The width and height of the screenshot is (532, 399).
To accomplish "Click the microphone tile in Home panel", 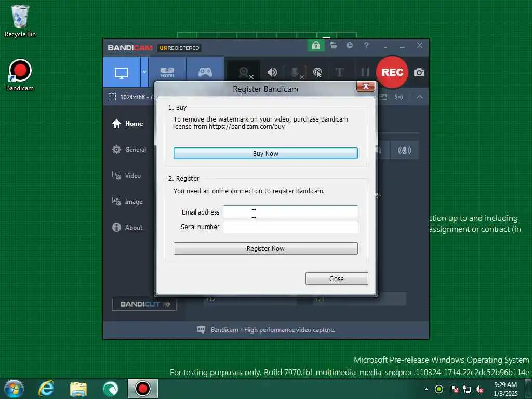I will (x=404, y=150).
